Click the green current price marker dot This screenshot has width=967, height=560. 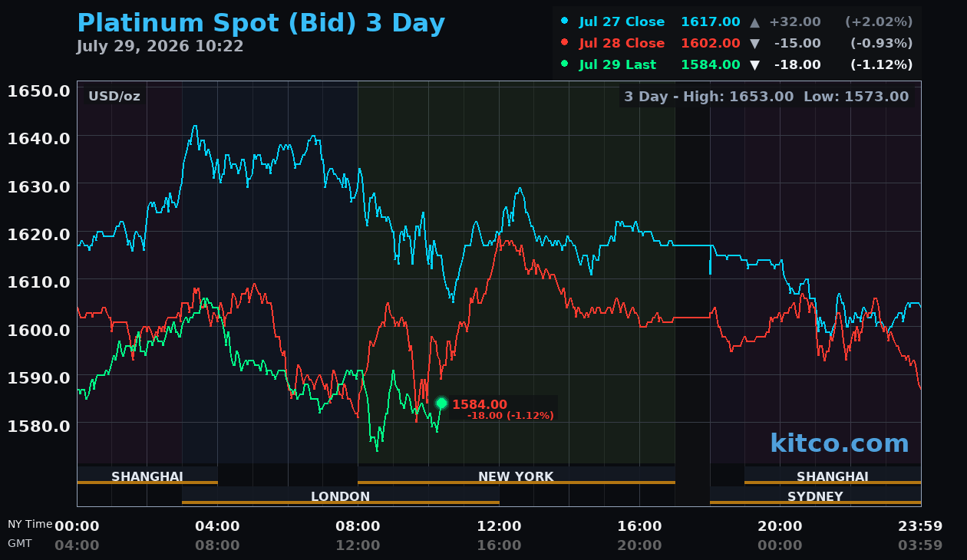pos(441,403)
